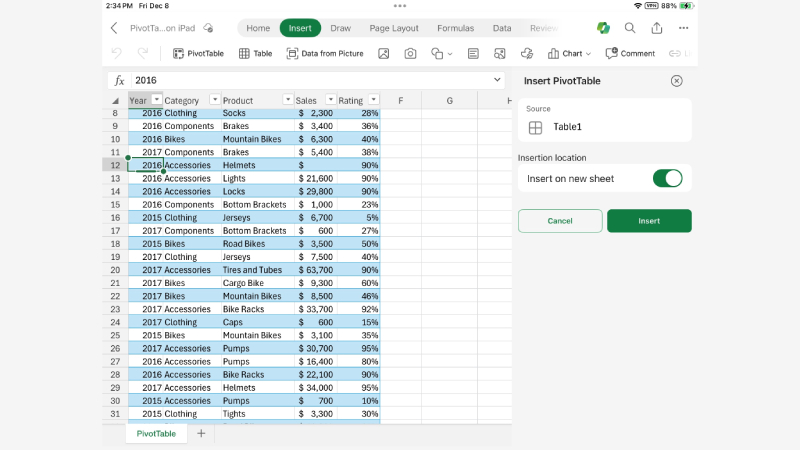This screenshot has height=450, width=800.
Task: Click the fx function icon
Action: click(x=119, y=81)
